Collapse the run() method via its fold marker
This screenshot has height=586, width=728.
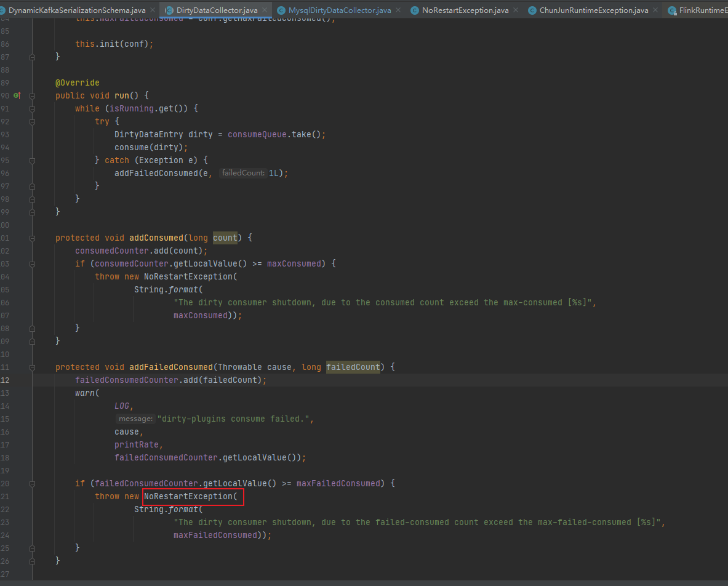coord(33,96)
